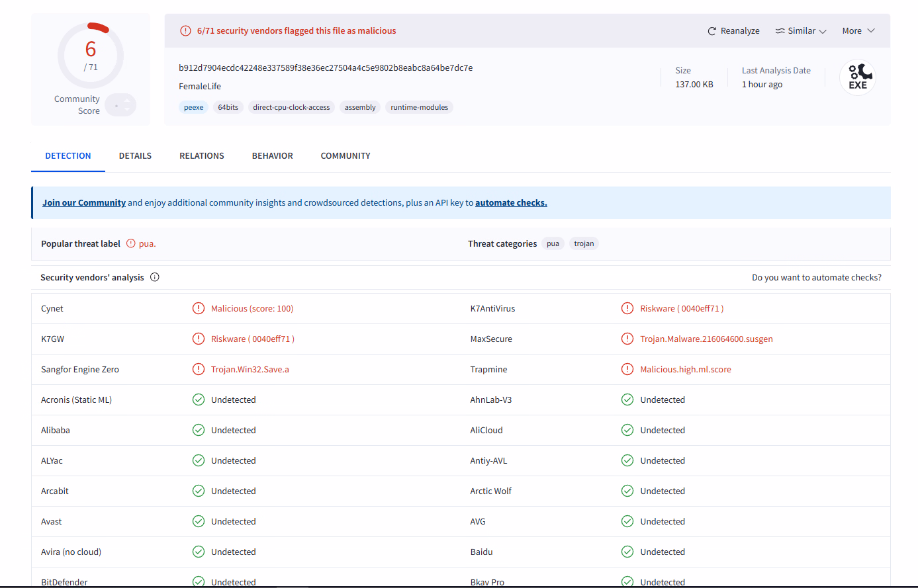
Task: Open the RELATIONS tab
Action: pos(201,156)
